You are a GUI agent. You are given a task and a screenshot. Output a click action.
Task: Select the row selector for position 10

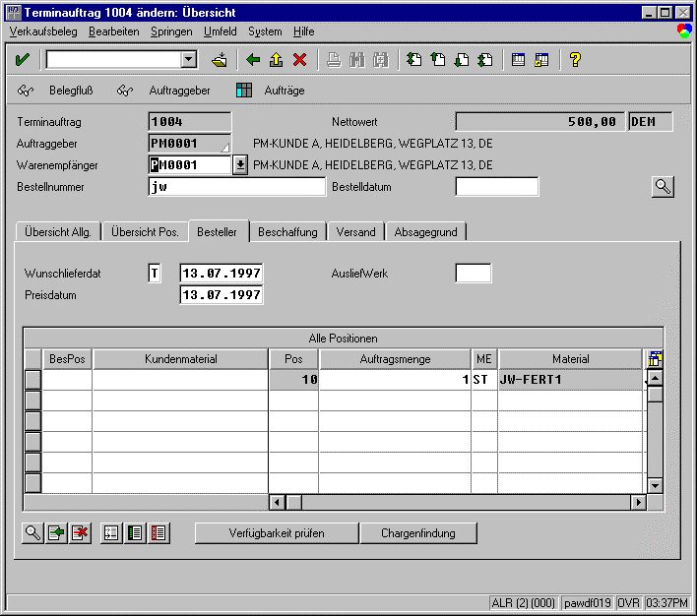pyautogui.click(x=32, y=380)
